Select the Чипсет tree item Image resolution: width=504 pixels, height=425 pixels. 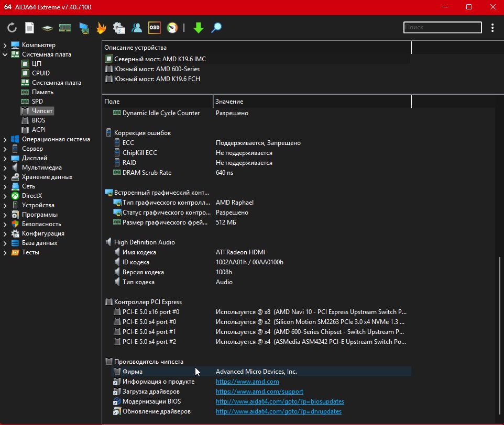pyautogui.click(x=42, y=111)
